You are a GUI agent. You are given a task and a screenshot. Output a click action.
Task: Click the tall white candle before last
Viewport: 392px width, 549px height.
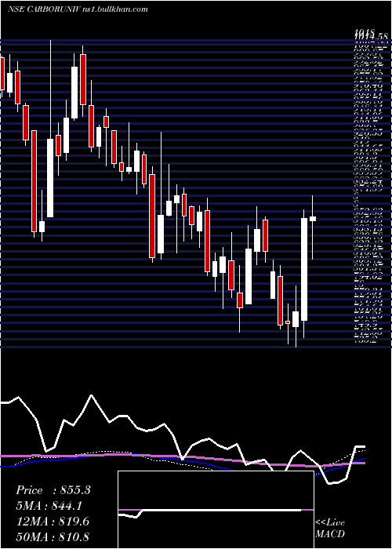304,269
